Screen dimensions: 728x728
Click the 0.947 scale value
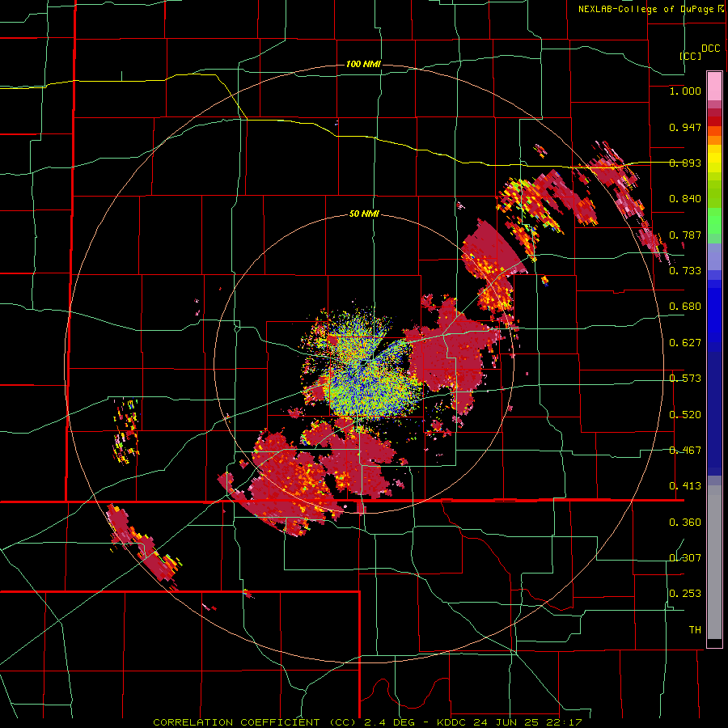click(x=685, y=127)
